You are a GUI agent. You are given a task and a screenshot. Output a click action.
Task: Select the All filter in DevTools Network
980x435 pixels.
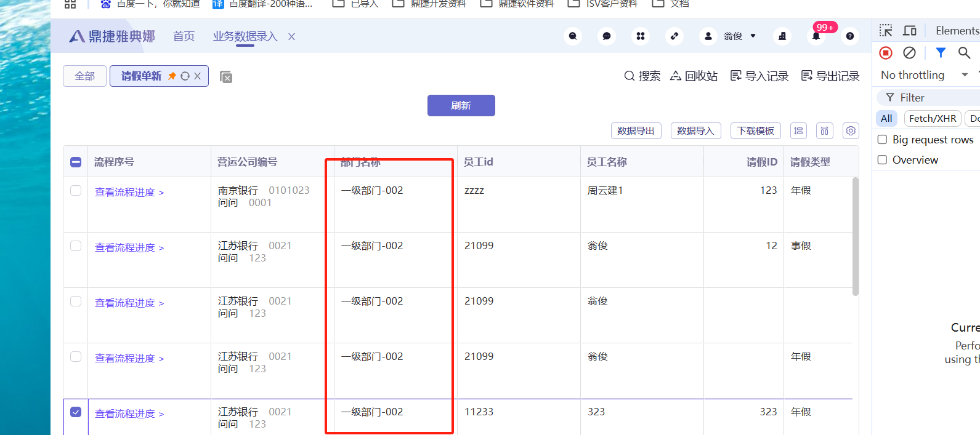click(886, 118)
